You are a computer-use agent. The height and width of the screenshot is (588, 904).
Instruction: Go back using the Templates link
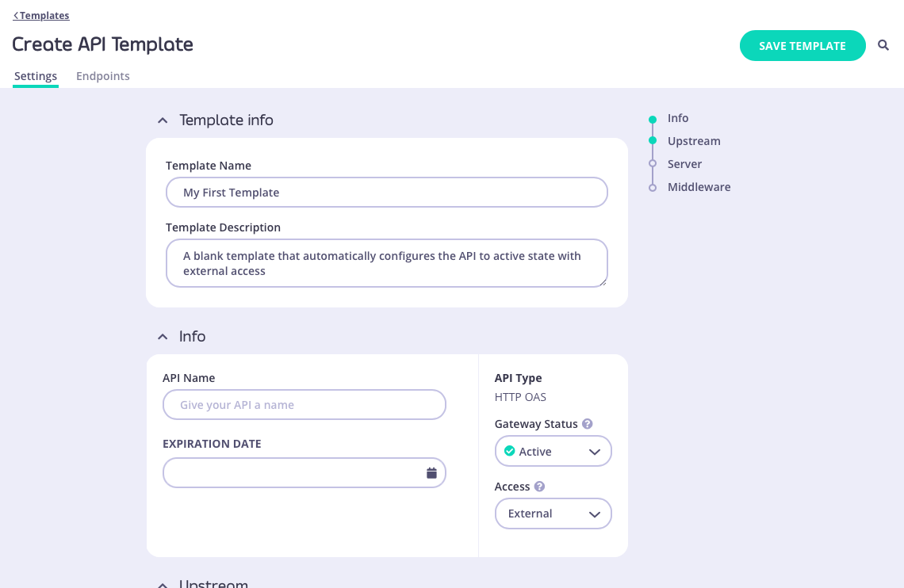pyautogui.click(x=40, y=15)
